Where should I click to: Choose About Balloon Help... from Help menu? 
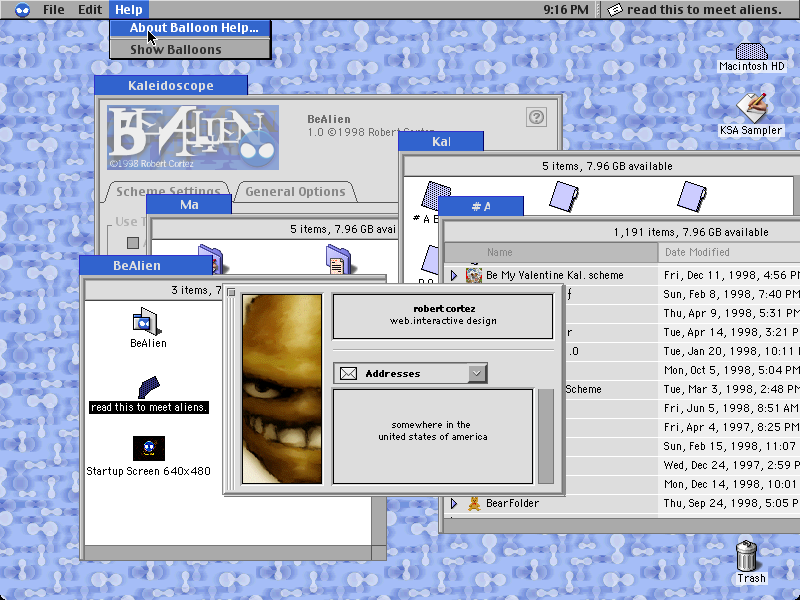point(190,28)
